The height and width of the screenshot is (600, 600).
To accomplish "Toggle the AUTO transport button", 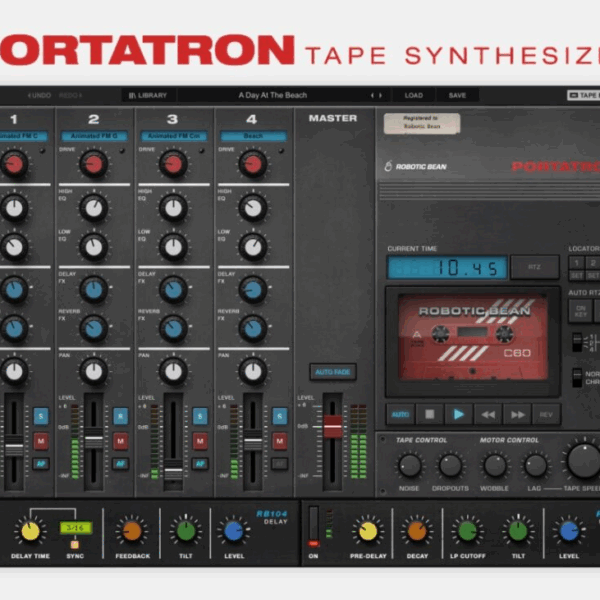I will (x=400, y=414).
